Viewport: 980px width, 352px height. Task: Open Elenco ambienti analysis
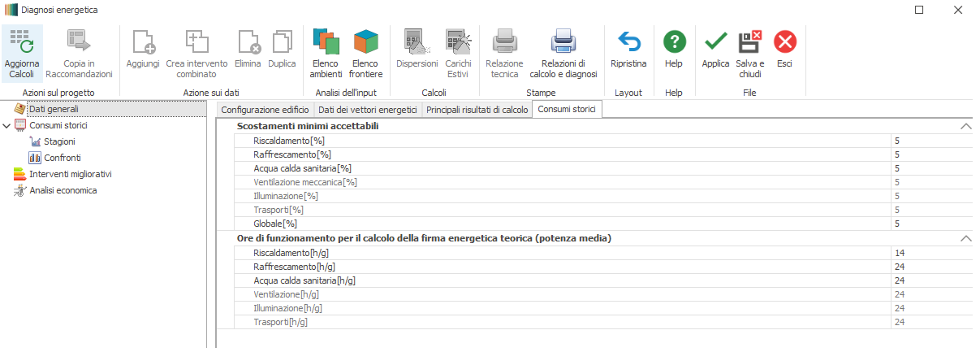point(326,41)
